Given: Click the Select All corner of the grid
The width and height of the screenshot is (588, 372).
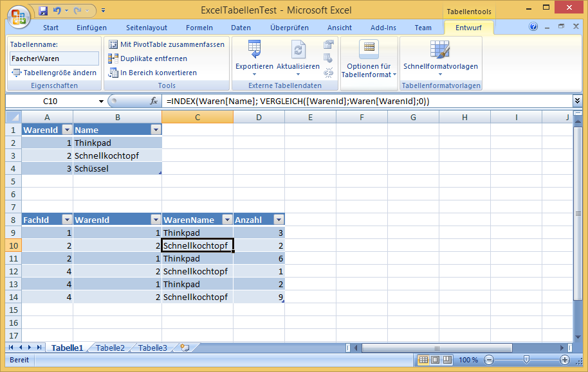Looking at the screenshot, I should coord(14,118).
